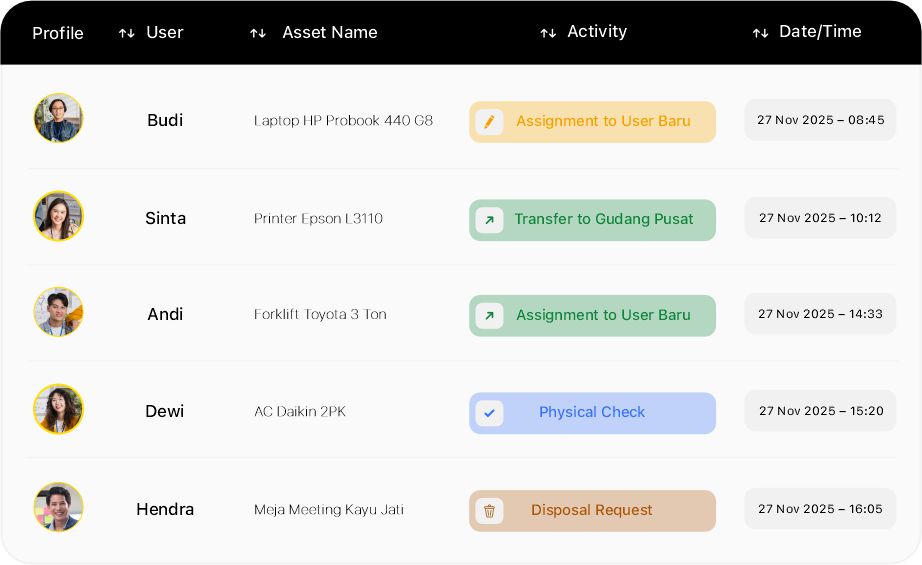Click the Asset Name column header label
Image resolution: width=922 pixels, height=565 pixels.
click(330, 33)
